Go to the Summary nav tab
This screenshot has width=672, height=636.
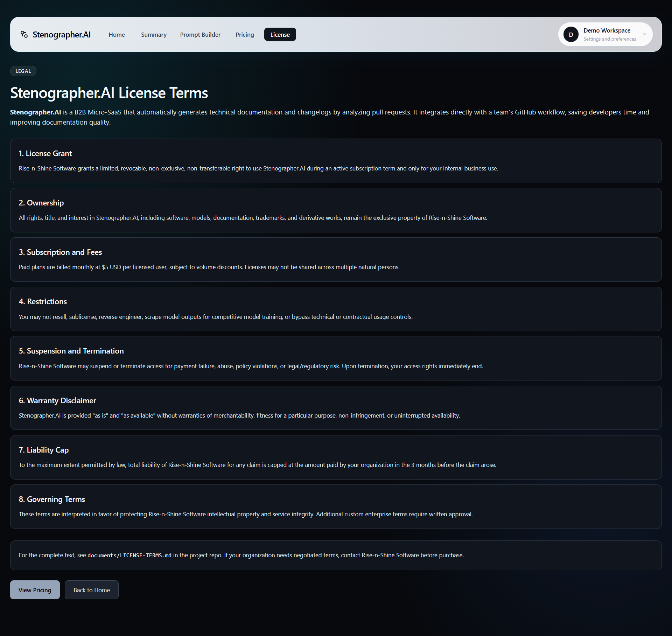(x=154, y=34)
